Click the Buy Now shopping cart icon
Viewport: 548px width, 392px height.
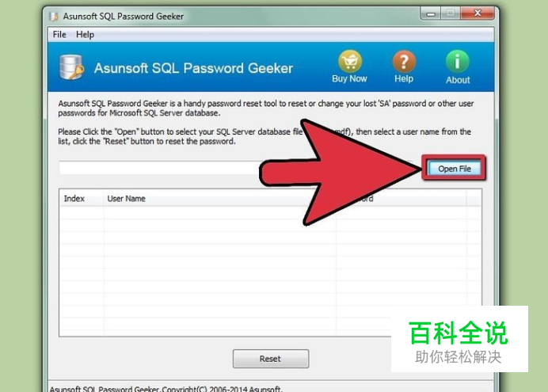tap(350, 61)
